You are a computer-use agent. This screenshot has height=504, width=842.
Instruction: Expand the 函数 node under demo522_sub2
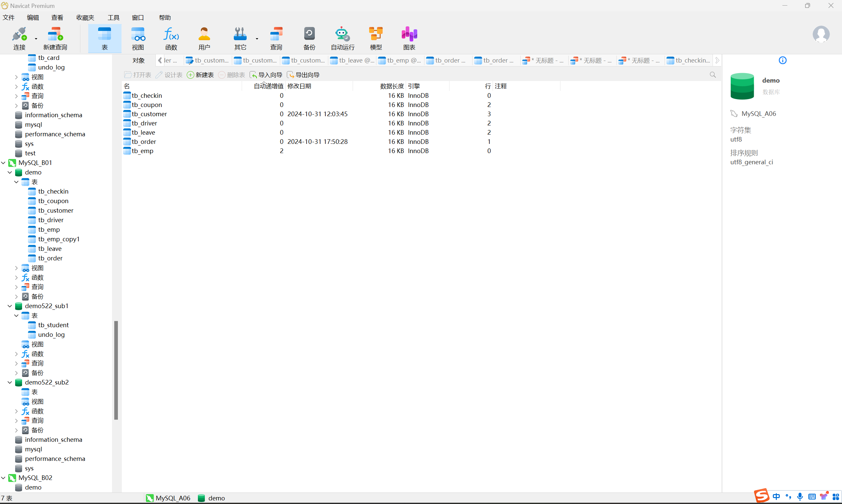tap(16, 411)
